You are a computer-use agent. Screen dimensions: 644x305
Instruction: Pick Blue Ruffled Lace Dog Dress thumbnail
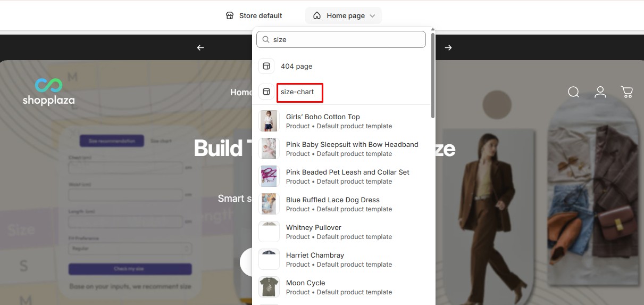pyautogui.click(x=269, y=204)
